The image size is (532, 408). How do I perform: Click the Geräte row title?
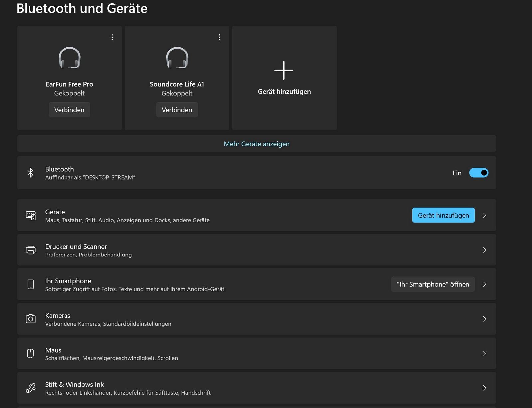(x=55, y=212)
